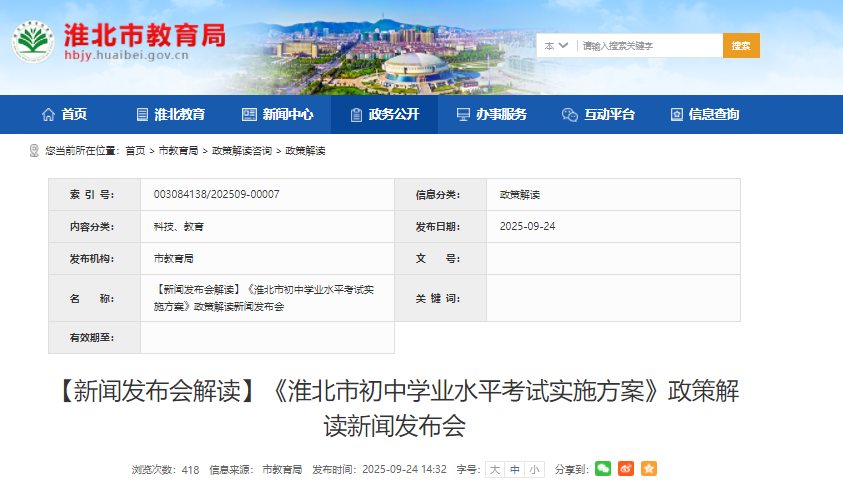
Task: Click the chat bubbles icon beside 互动平台
Action: (570, 115)
